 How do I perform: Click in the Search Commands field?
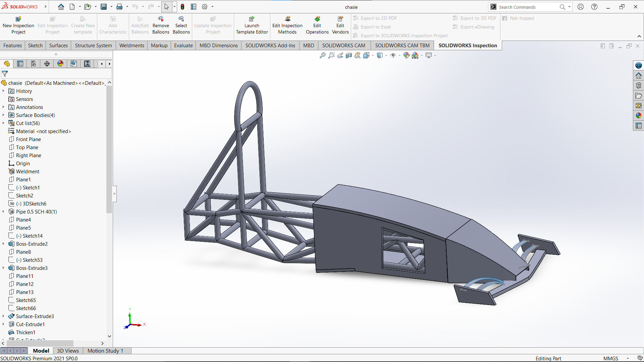coord(528,7)
